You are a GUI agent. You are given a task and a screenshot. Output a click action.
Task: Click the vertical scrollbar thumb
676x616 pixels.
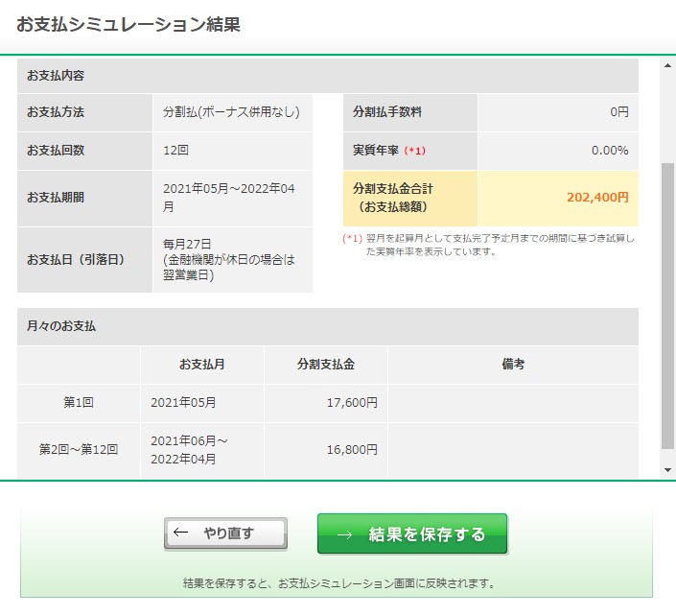(667, 306)
